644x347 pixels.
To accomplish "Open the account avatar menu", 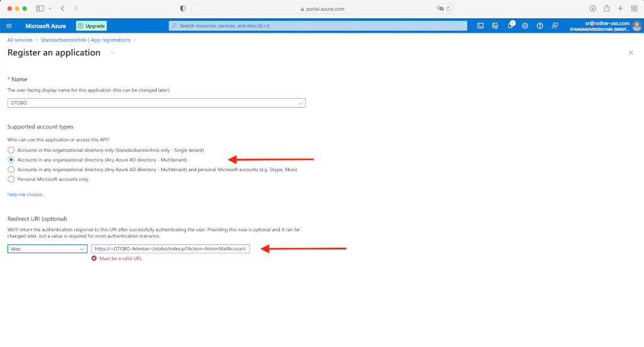I will 637,26.
